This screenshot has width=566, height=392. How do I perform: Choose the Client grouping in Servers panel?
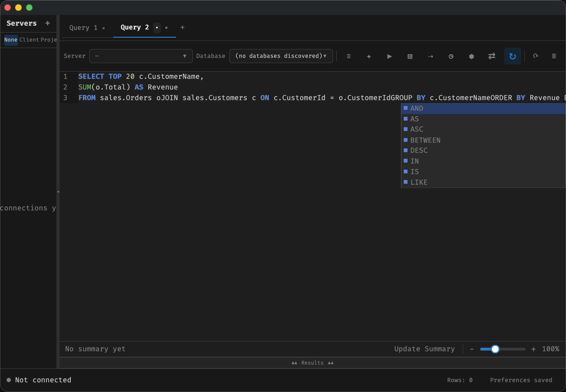29,40
